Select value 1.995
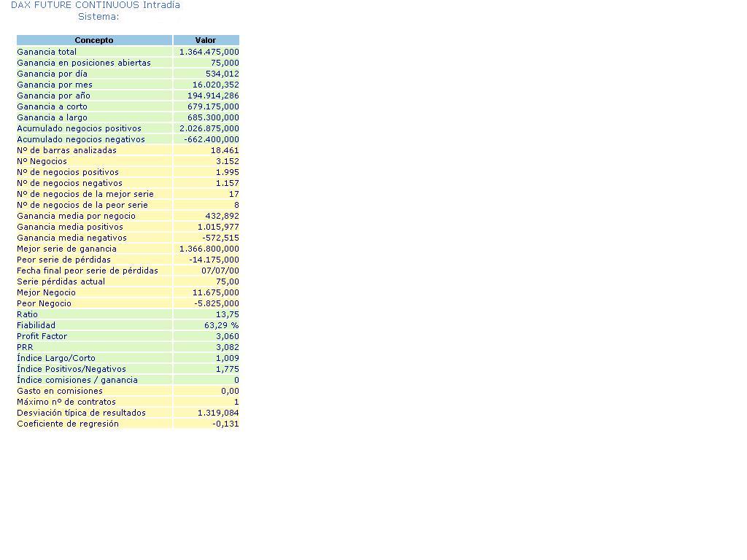 tap(228, 172)
